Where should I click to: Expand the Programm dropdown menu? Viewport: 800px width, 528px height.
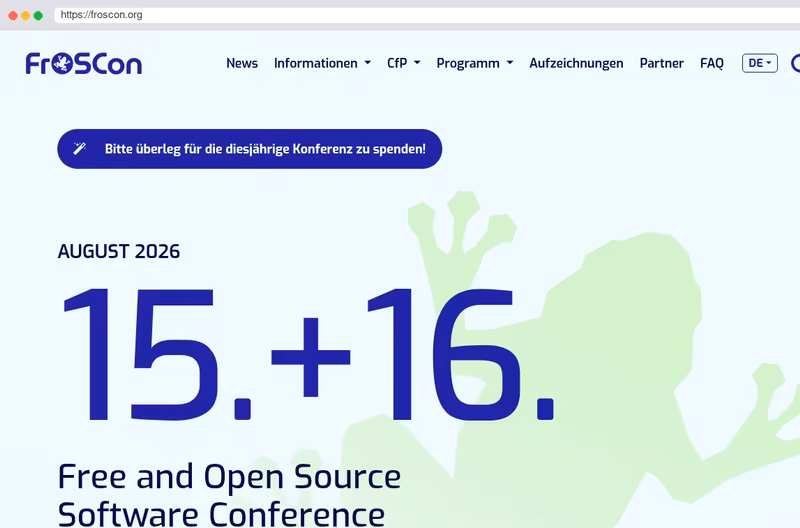(x=474, y=63)
